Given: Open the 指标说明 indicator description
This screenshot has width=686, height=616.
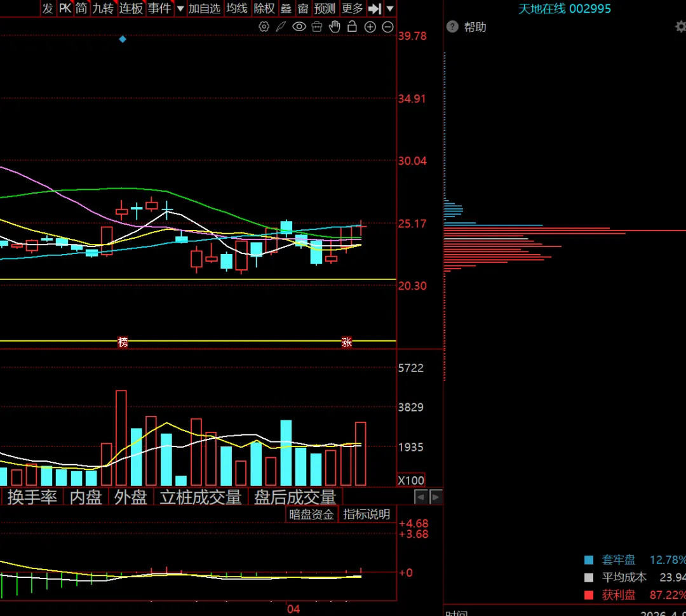Looking at the screenshot, I should pos(367,514).
